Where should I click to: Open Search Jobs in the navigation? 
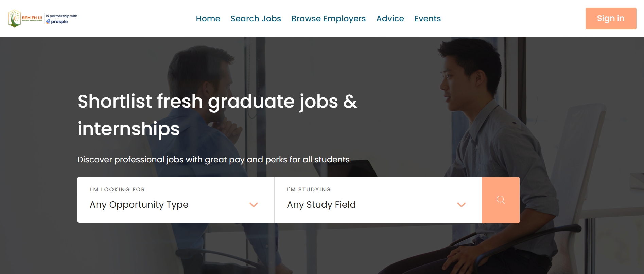(x=256, y=19)
